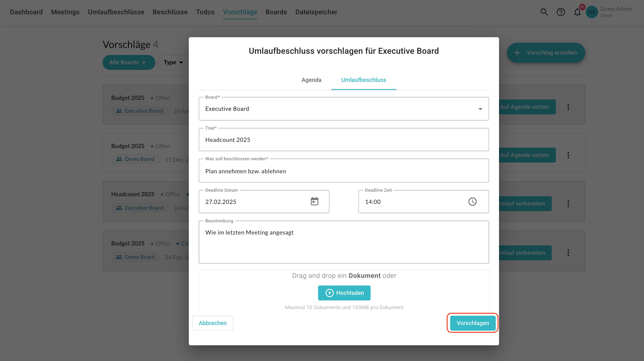This screenshot has height=361, width=644.
Task: Cancel the dialog with Abbrechen
Action: click(x=213, y=323)
